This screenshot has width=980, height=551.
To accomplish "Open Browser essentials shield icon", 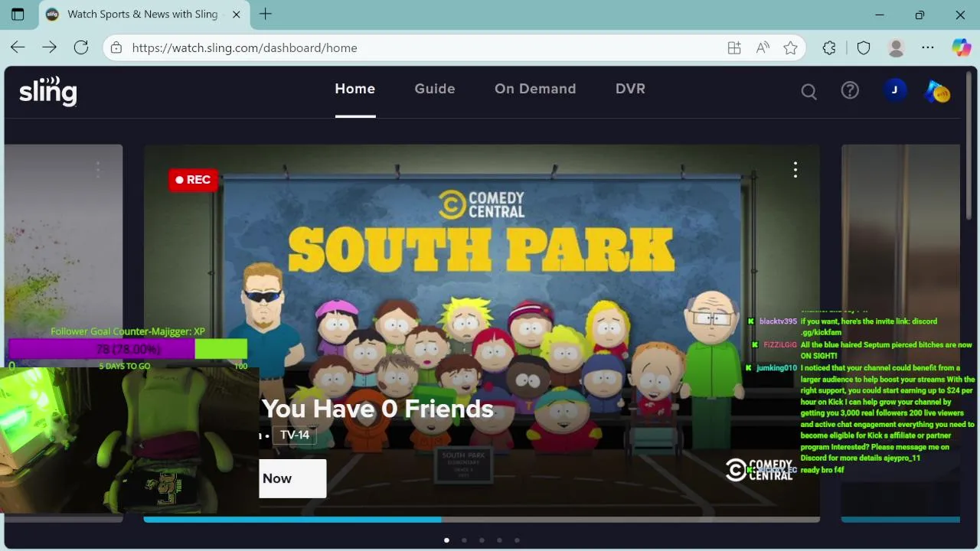I will click(864, 47).
